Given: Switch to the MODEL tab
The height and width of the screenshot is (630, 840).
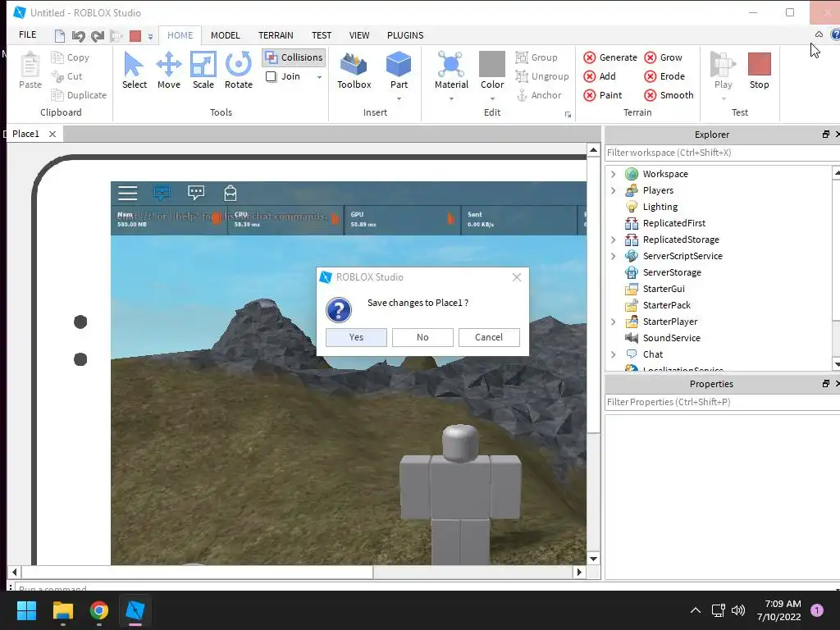Looking at the screenshot, I should point(225,35).
